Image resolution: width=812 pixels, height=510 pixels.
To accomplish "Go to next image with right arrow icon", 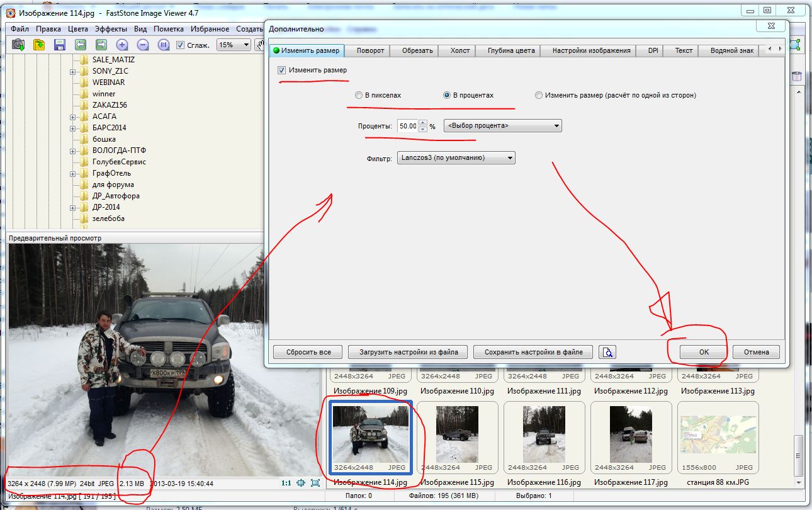I will (101, 45).
